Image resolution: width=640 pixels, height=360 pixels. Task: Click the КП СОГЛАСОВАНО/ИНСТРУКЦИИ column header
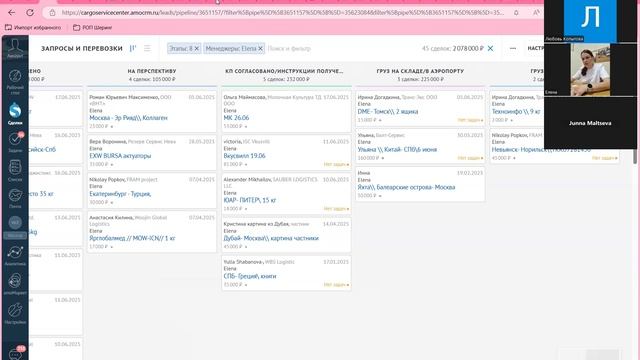coord(284,71)
